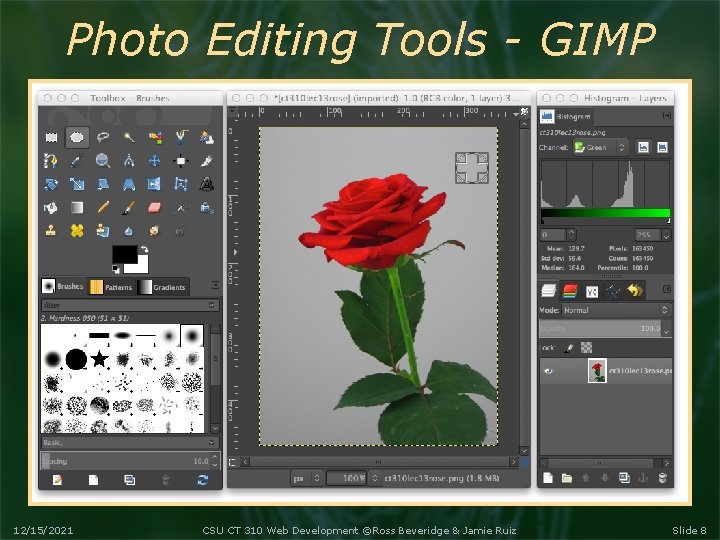Select the Clone stamp tool
This screenshot has width=720, height=540.
51,231
